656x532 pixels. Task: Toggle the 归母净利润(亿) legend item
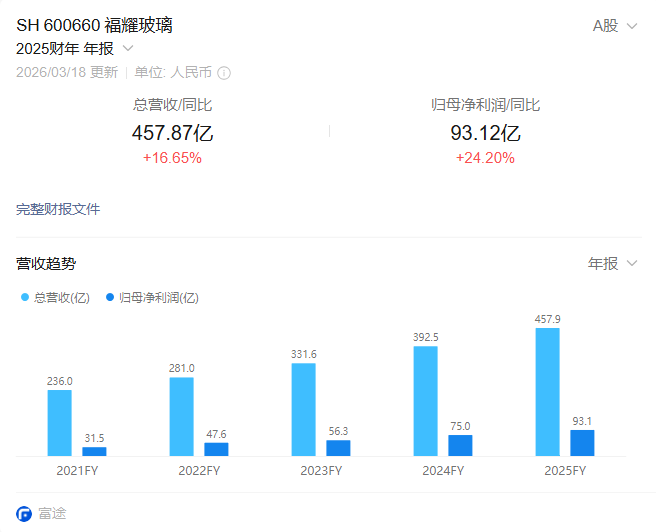point(152,297)
